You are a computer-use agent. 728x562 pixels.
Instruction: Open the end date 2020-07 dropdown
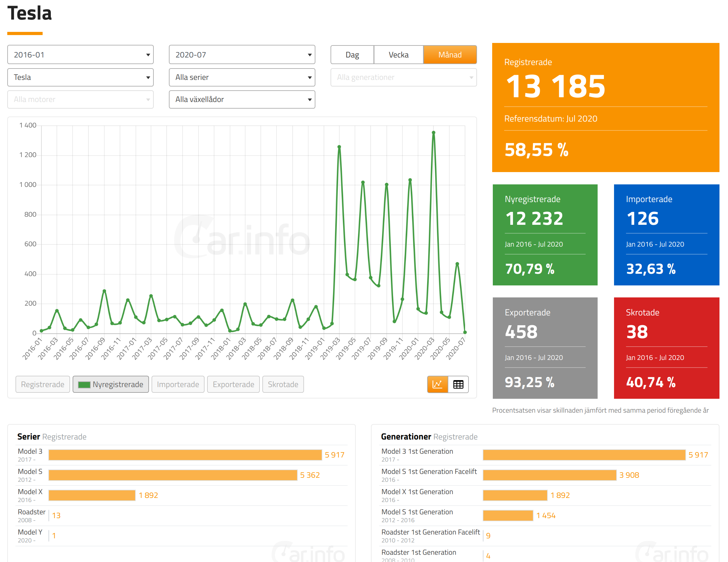coord(242,55)
